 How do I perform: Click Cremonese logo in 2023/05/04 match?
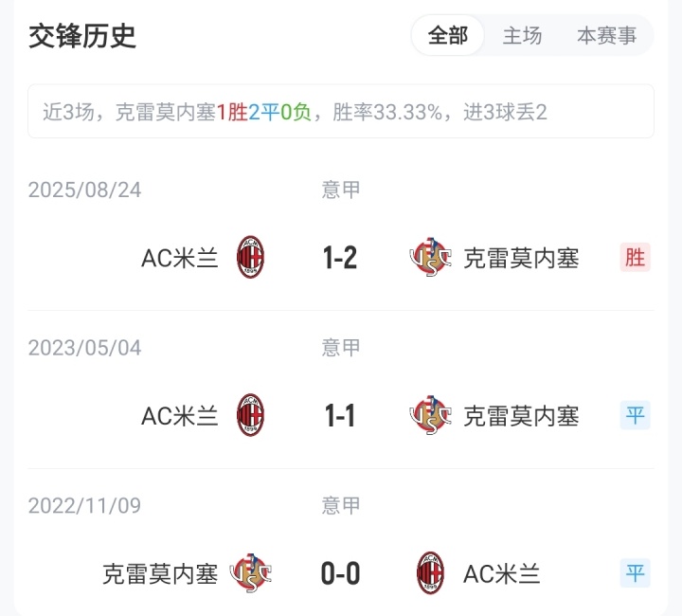pos(431,415)
